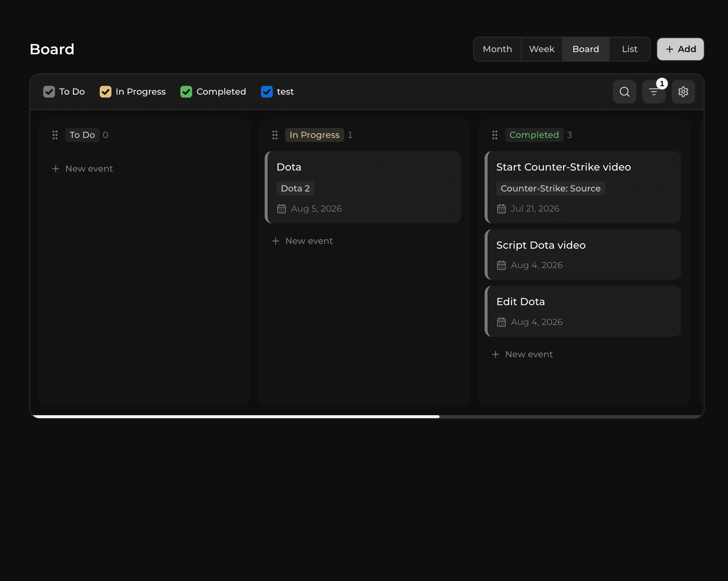Click the Add button
The width and height of the screenshot is (728, 581).
point(680,49)
